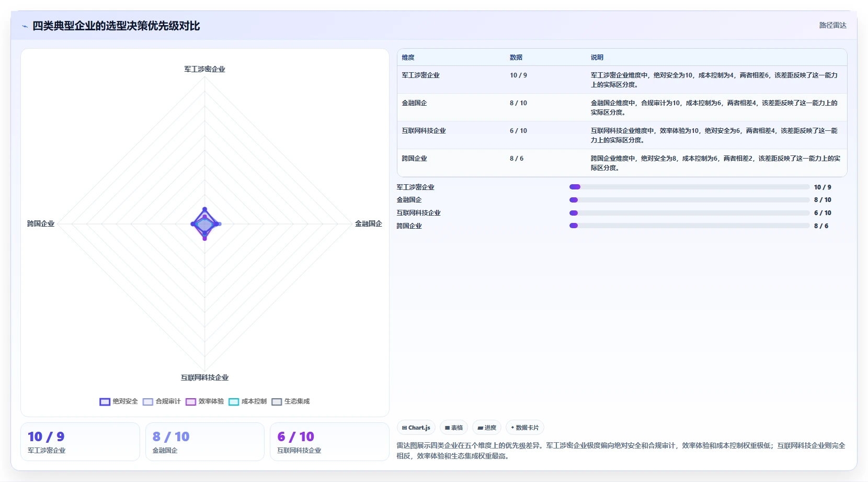Click the radar axis label 互联网科技企业
The height and width of the screenshot is (482, 868).
click(x=204, y=377)
